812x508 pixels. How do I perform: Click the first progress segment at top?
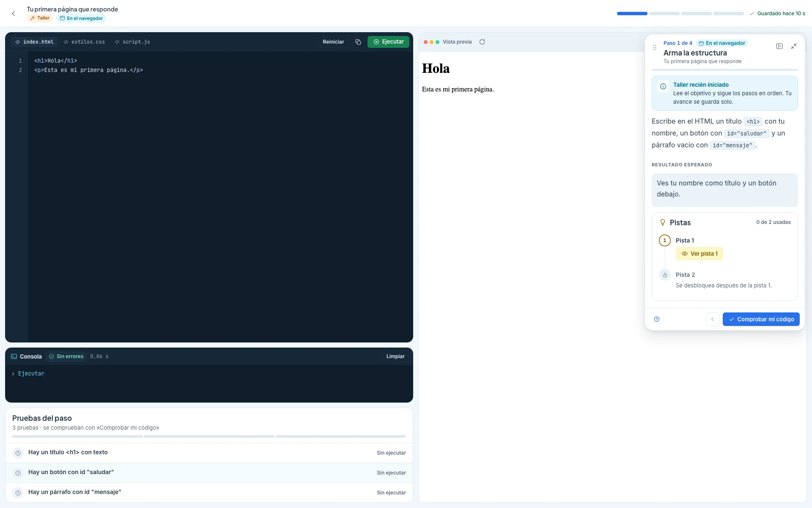pyautogui.click(x=632, y=14)
